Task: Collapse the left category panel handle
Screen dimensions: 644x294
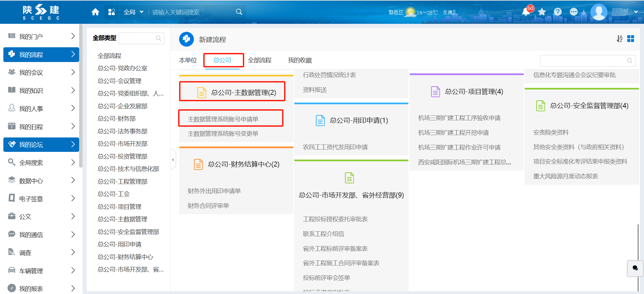Action: [x=173, y=160]
